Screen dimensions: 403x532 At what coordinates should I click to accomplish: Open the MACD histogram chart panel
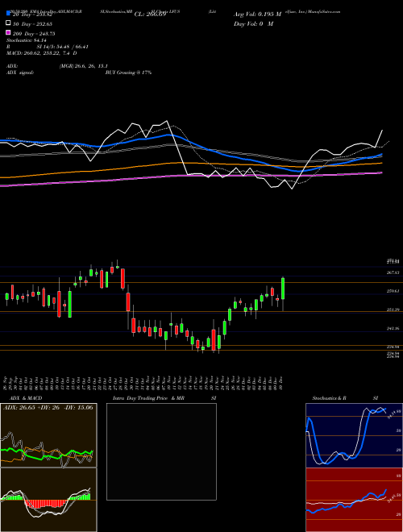click(48, 500)
